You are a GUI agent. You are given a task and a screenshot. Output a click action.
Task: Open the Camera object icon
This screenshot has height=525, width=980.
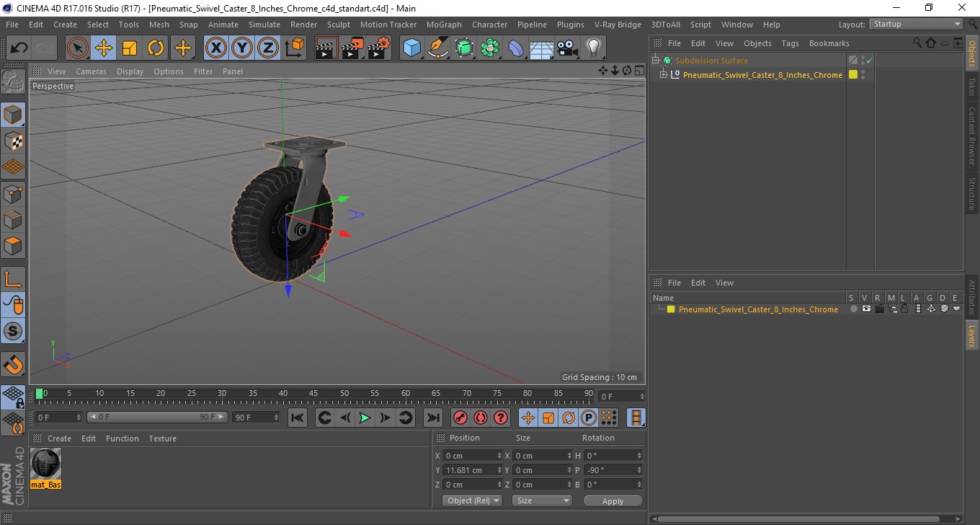tap(568, 48)
